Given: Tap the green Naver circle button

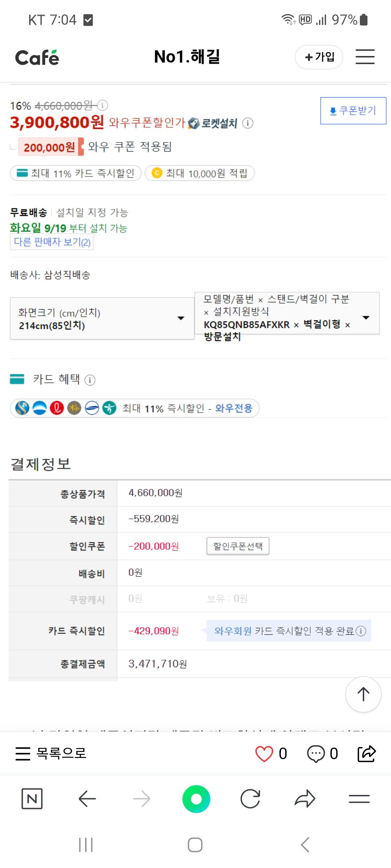Looking at the screenshot, I should coord(196,799).
